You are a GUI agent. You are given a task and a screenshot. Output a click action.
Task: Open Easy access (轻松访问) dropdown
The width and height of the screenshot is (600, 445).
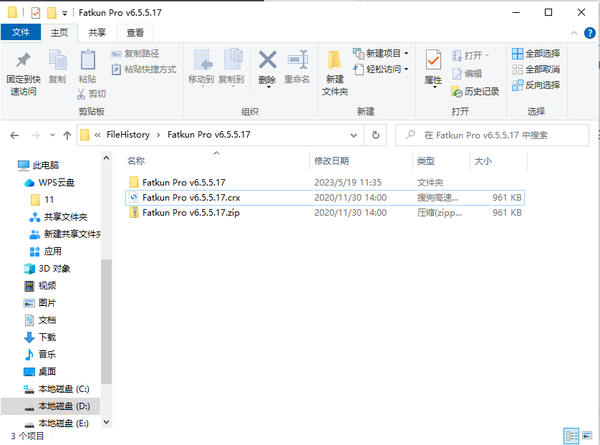click(x=381, y=69)
